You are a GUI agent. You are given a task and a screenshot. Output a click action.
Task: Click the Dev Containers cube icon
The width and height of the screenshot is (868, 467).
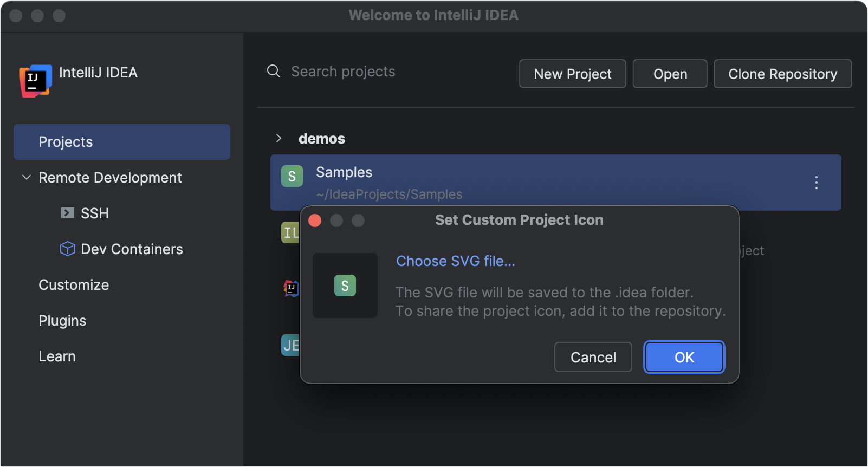tap(67, 249)
